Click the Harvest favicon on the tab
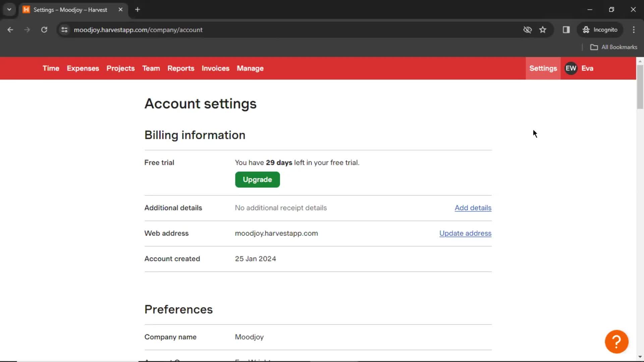The height and width of the screenshot is (362, 644). click(x=26, y=9)
